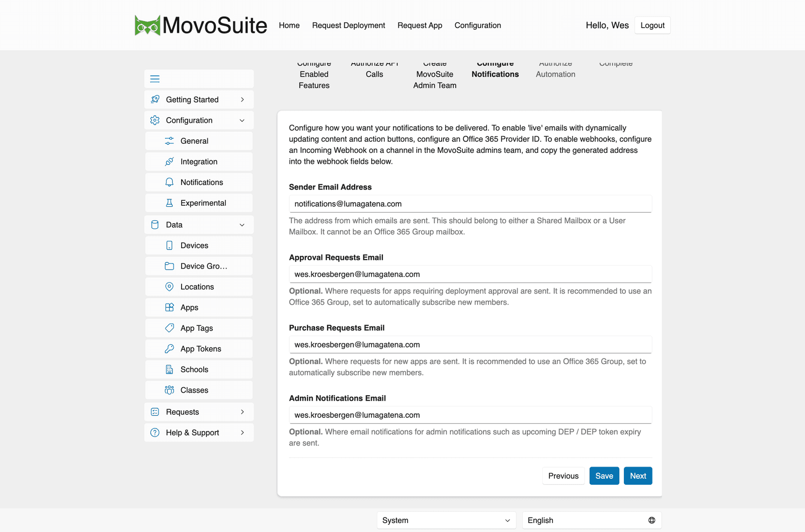Open Request App in top navigation

coord(420,25)
